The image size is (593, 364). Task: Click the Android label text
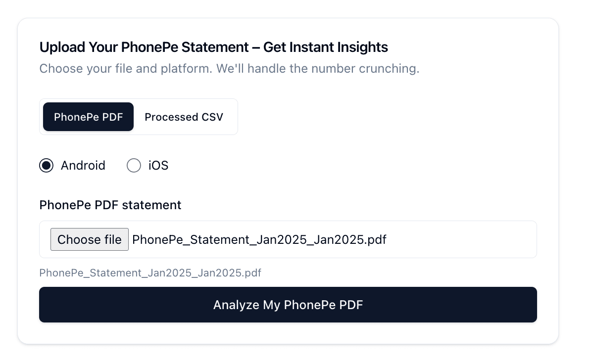(x=83, y=165)
